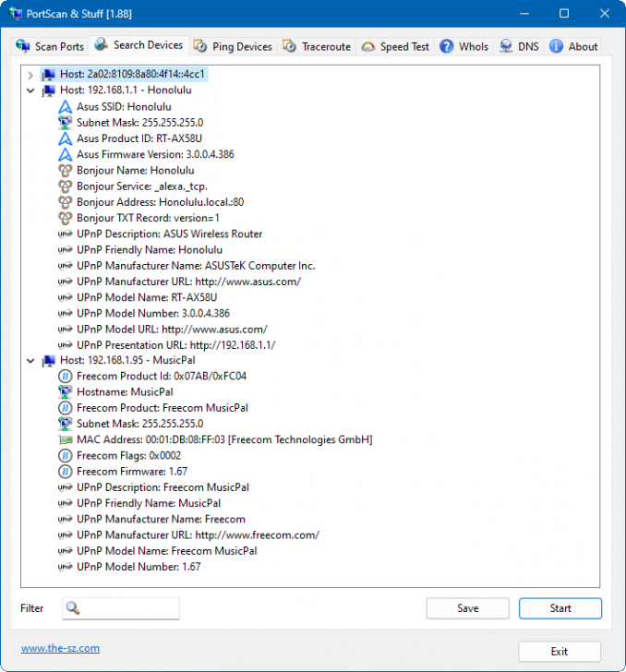Click the magnifier icon in the Filter box
Viewport: 626px width, 672px height.
tap(73, 607)
